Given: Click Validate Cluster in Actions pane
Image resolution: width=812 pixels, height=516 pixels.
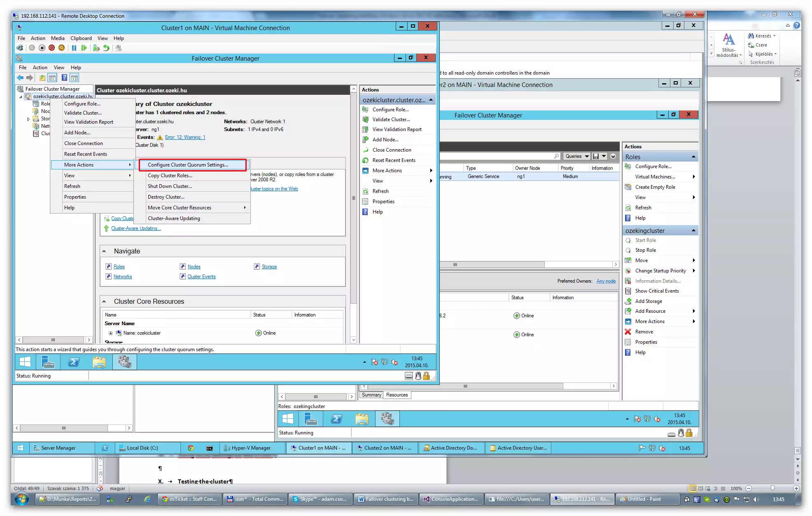Looking at the screenshot, I should (x=391, y=120).
